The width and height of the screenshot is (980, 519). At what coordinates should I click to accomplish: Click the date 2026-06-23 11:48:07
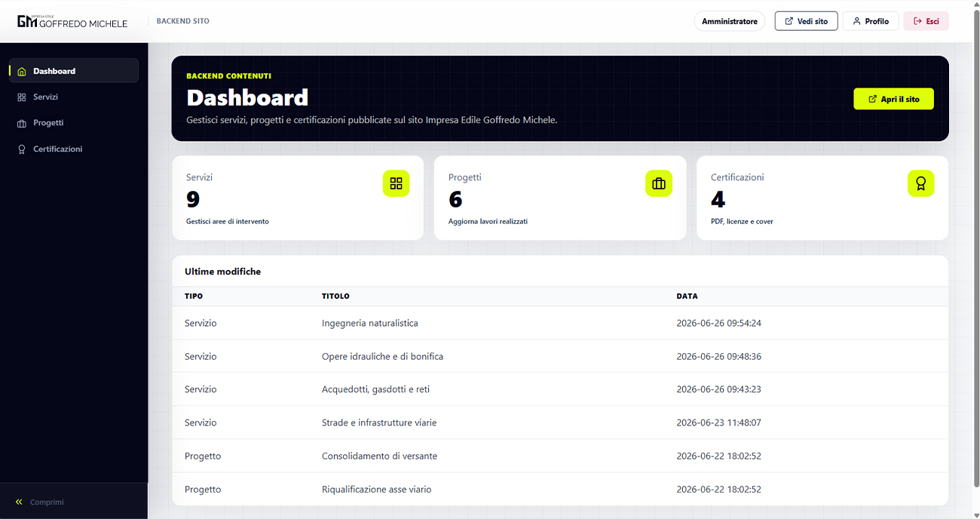tap(718, 422)
